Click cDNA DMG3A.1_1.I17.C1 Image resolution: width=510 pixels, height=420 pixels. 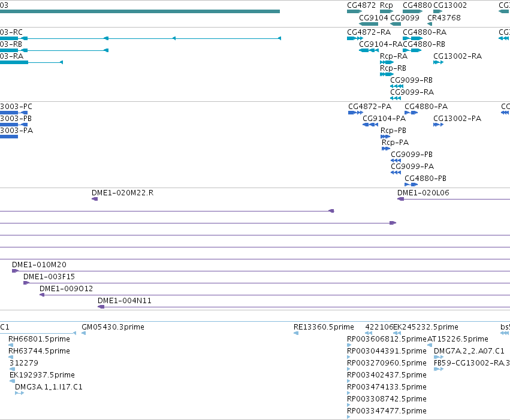20,394
